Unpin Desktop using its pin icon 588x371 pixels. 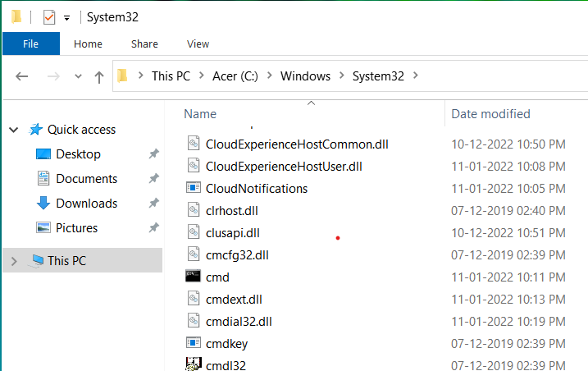153,153
